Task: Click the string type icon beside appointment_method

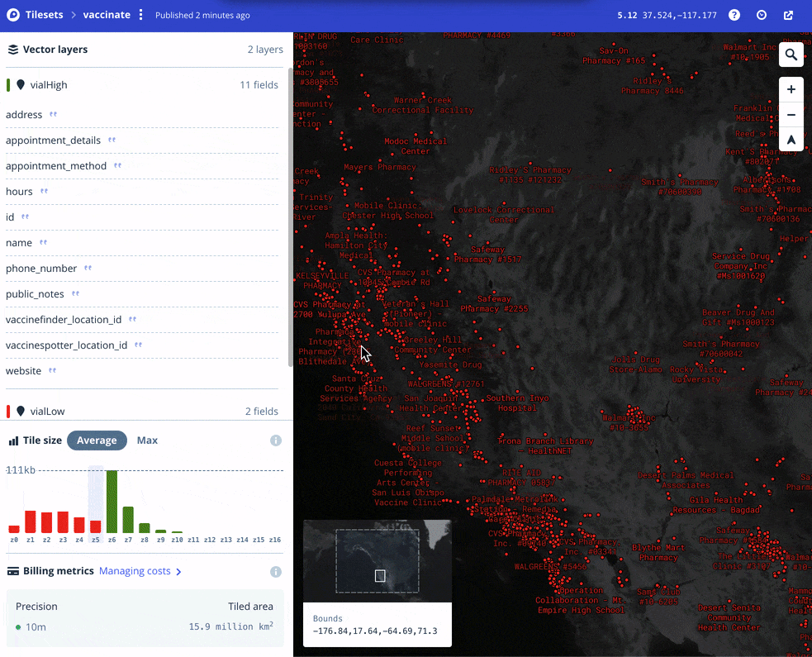Action: 117,166
